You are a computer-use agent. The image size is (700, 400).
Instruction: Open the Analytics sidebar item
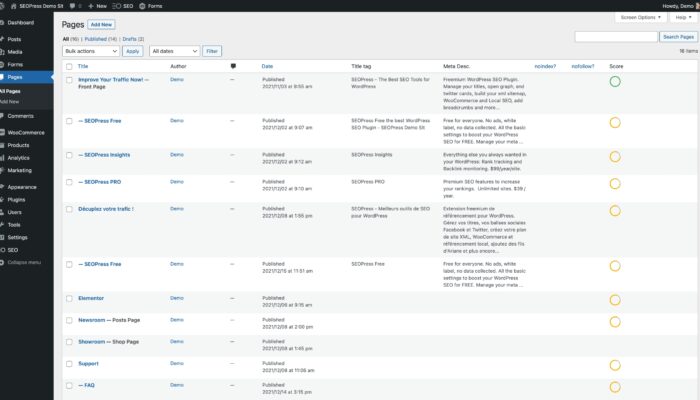pos(18,158)
